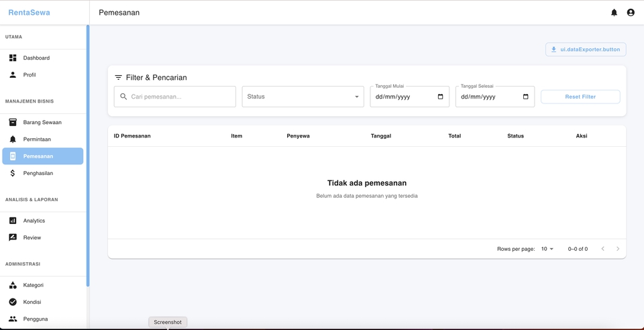
Task: Click the ui.dataExporter.button export button
Action: click(586, 50)
